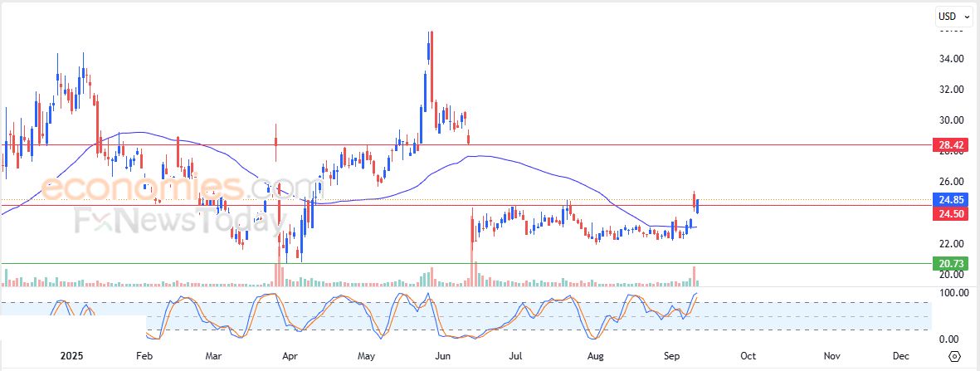Viewport: 980px width, 371px height.
Task: Click the 100.00 value on oscillator scale
Action: 948,293
